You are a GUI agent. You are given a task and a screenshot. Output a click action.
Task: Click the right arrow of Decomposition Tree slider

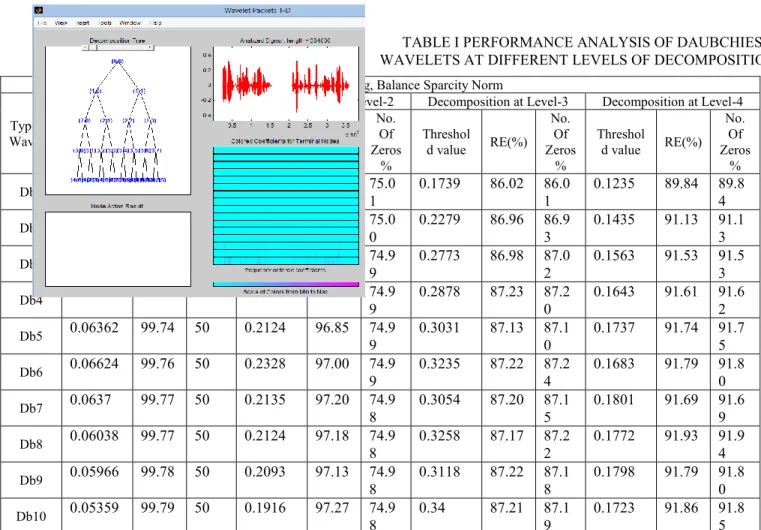tap(151, 48)
